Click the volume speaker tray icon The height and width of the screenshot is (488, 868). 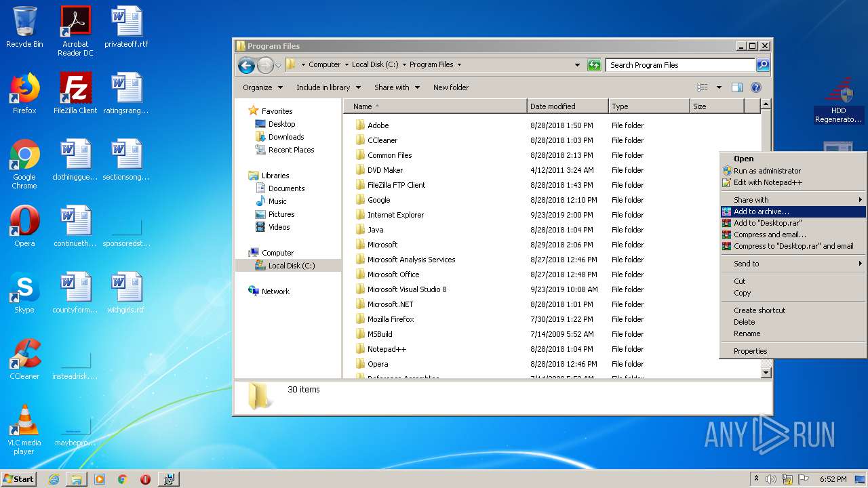point(770,479)
